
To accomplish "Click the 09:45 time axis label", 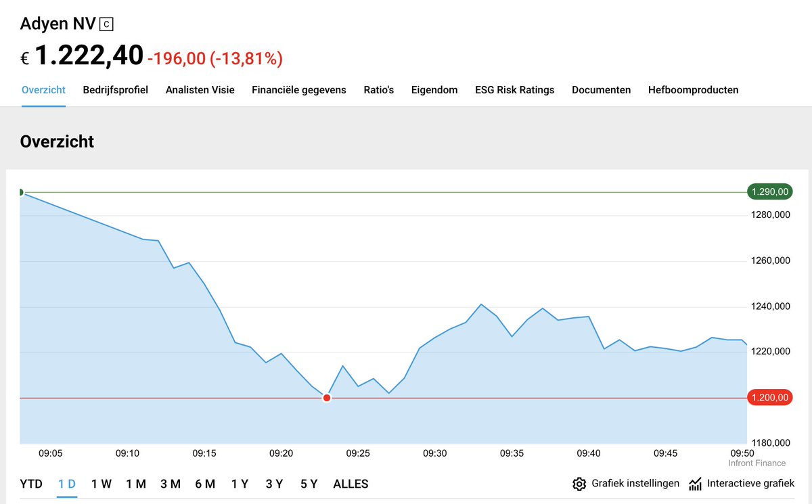I will click(x=666, y=453).
